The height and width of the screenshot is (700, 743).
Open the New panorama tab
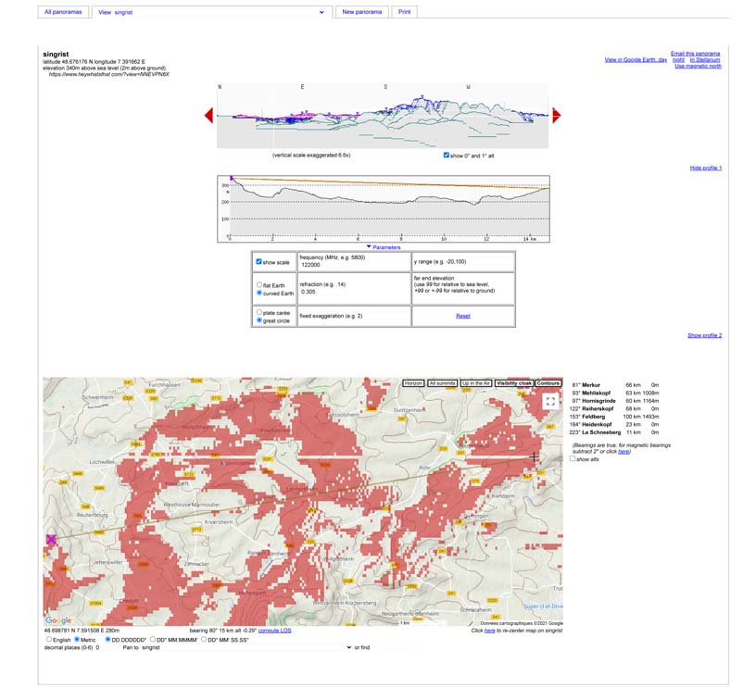point(361,12)
